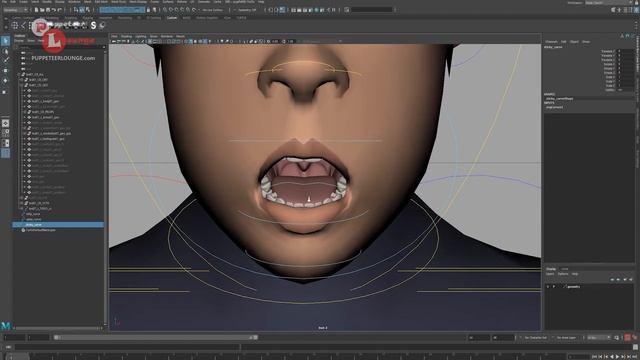Click select camera icon in viewport toolbar

tap(114, 41)
